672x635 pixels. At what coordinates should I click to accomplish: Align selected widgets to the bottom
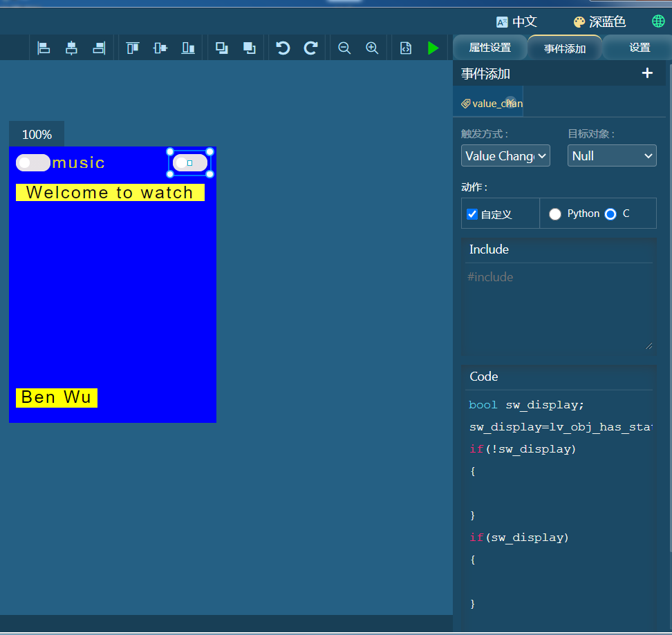188,48
